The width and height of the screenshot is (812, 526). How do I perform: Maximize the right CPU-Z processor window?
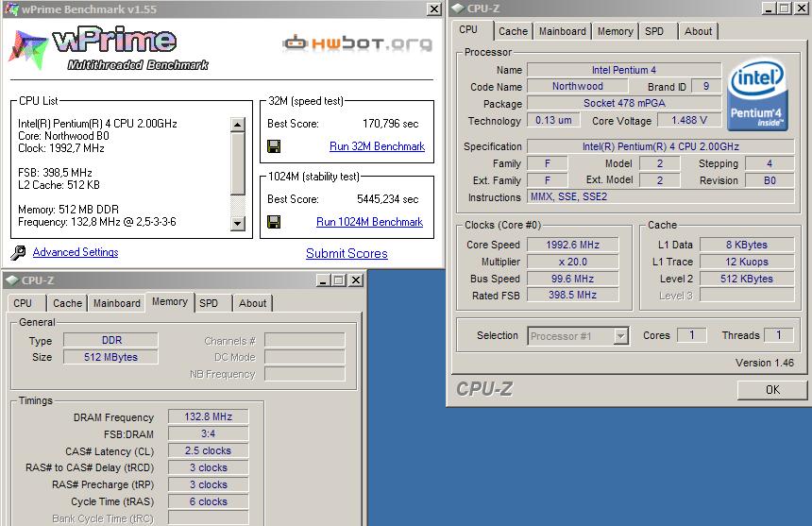785,8
